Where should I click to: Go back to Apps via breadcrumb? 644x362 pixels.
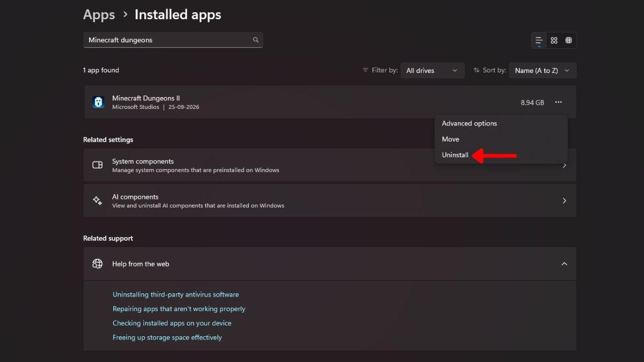(x=99, y=15)
